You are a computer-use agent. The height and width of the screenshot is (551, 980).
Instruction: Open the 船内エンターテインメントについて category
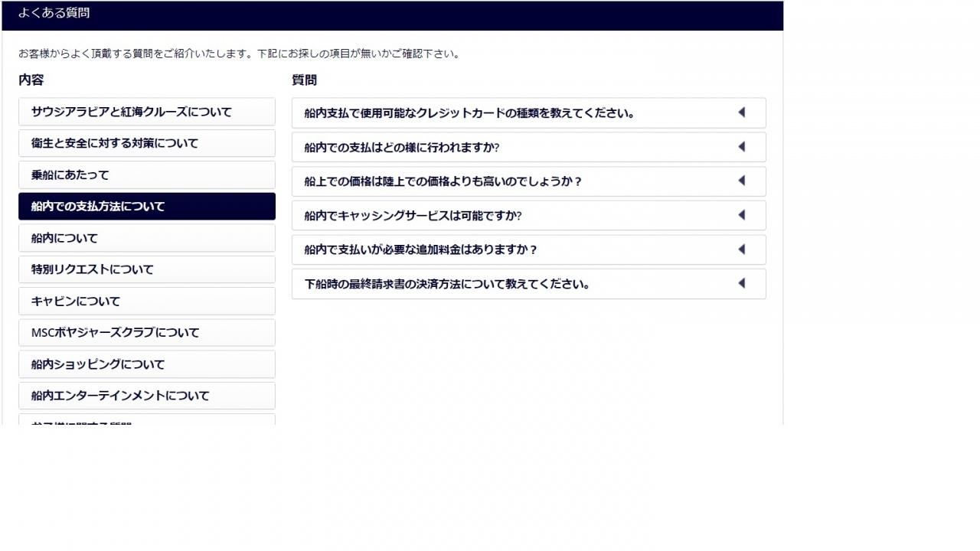coord(147,396)
